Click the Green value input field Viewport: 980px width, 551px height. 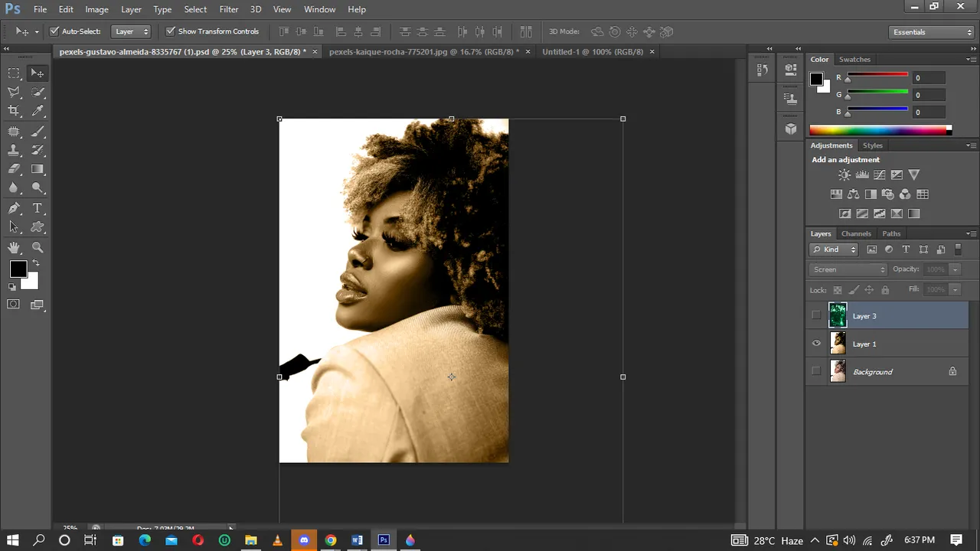[929, 95]
